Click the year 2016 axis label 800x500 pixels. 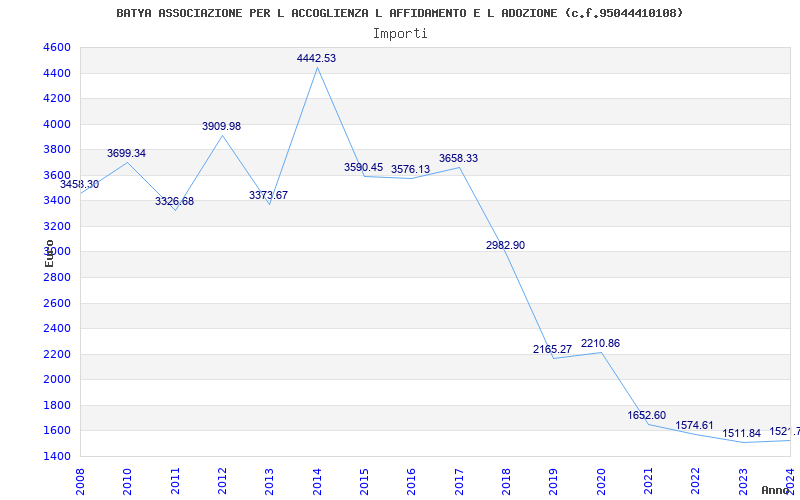412,482
